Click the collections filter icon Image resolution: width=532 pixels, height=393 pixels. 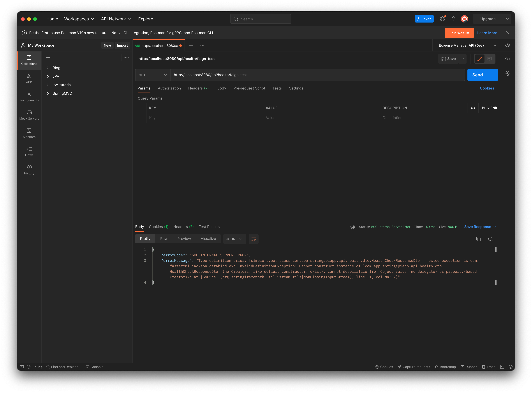coord(58,58)
